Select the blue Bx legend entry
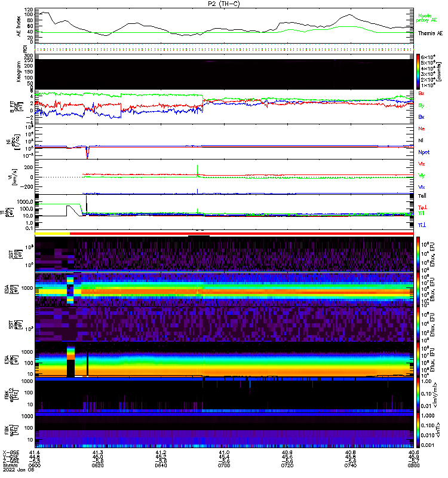The image size is (448, 478). tap(422, 117)
